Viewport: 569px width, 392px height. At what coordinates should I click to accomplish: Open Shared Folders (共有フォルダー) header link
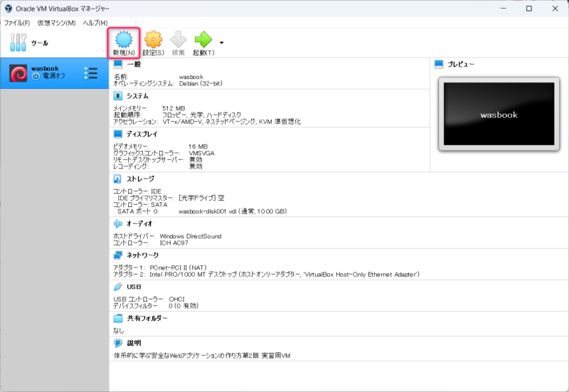147,318
